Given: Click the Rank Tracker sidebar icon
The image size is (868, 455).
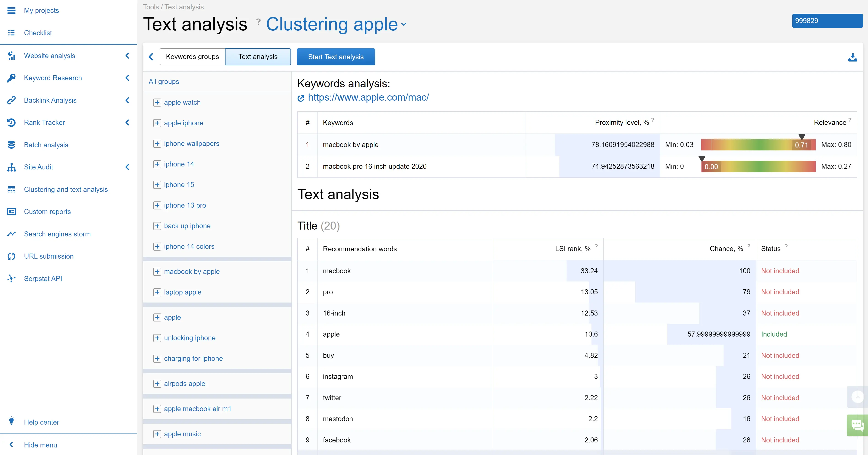Looking at the screenshot, I should click(11, 123).
